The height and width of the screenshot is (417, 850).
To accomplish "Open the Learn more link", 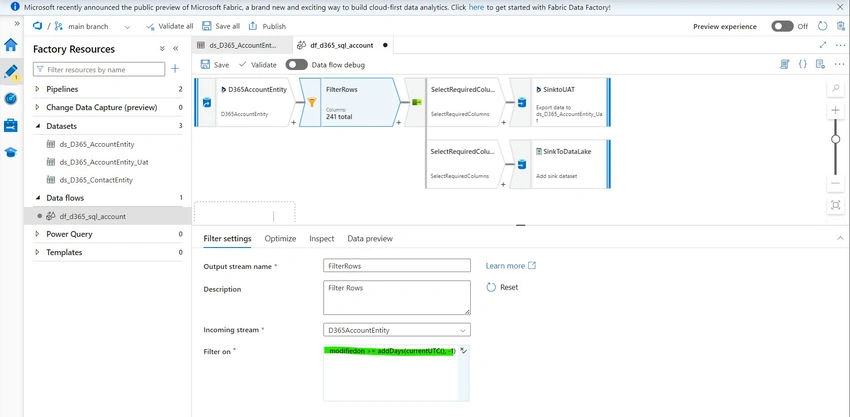I will (511, 266).
